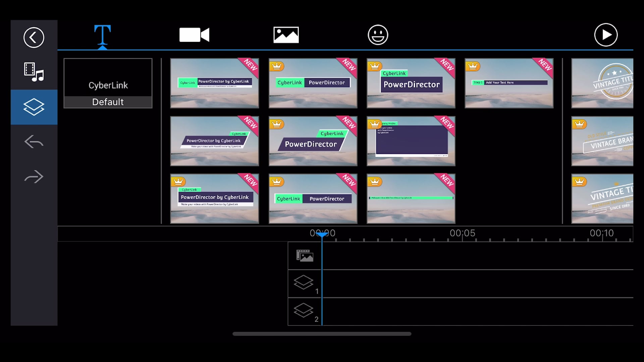Undo the last action
644x362 pixels.
tap(34, 142)
